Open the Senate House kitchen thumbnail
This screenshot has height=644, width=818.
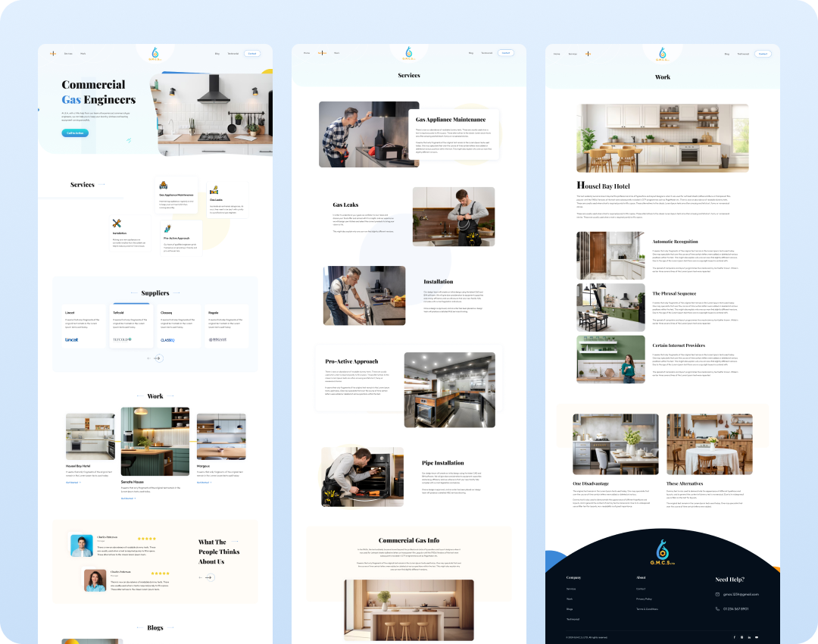tap(155, 442)
